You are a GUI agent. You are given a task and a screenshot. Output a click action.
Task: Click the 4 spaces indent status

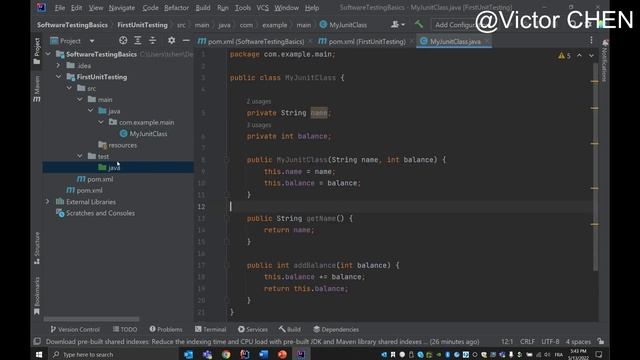coord(578,341)
